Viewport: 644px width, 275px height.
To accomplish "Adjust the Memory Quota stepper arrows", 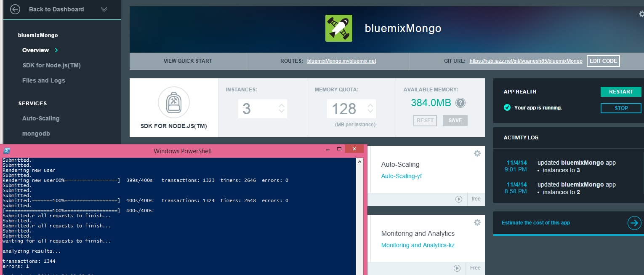I will click(370, 109).
